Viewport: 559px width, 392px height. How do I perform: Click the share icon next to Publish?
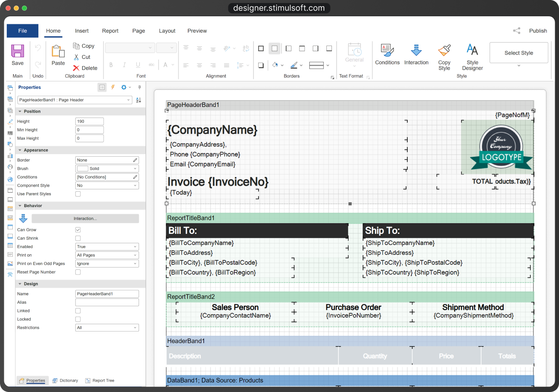point(516,31)
